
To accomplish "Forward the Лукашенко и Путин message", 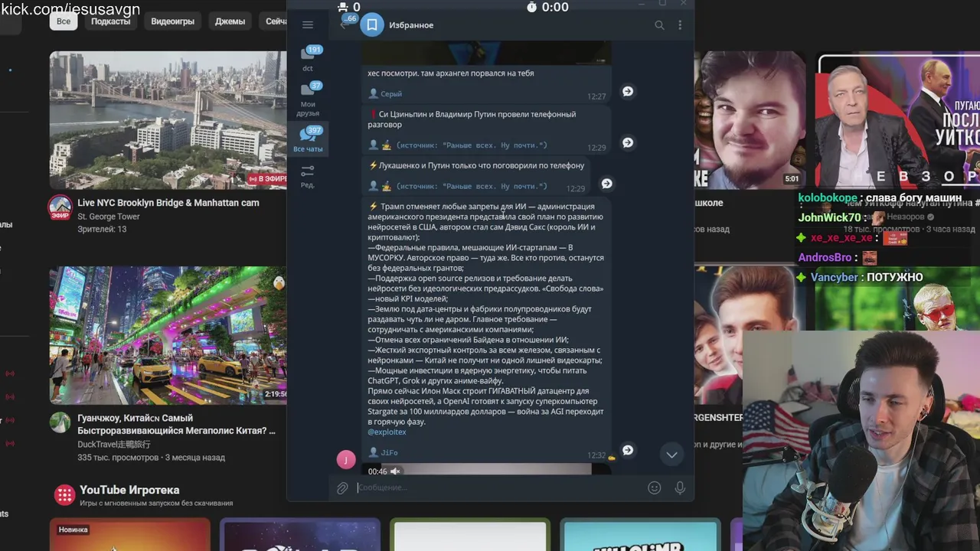I will click(x=607, y=184).
